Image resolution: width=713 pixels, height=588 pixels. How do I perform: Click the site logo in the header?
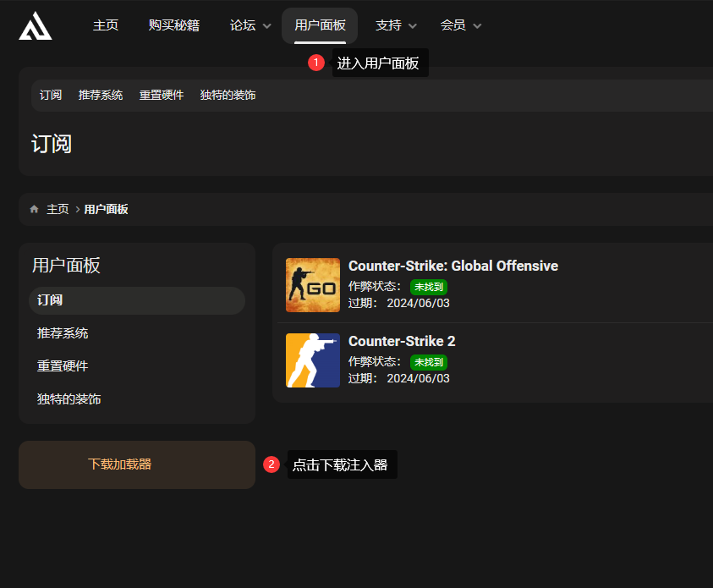pos(36,26)
